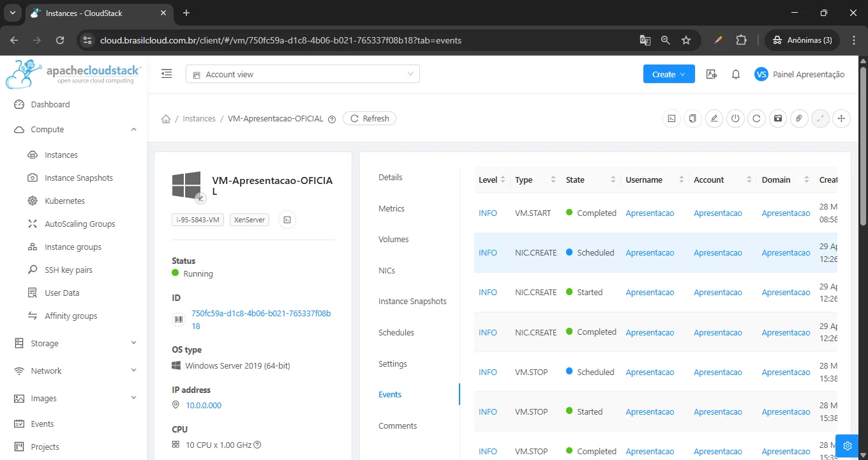Open a new browser tab
Image resolution: width=868 pixels, height=460 pixels.
[186, 13]
